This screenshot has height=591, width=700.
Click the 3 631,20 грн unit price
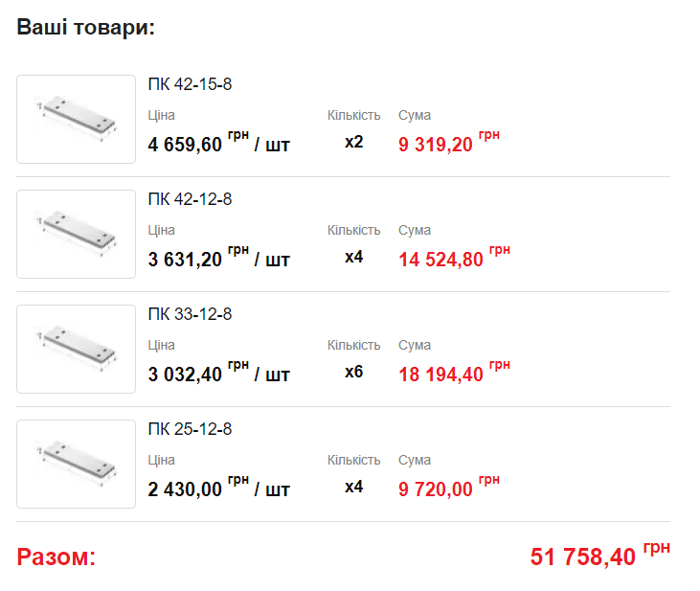pos(186,260)
